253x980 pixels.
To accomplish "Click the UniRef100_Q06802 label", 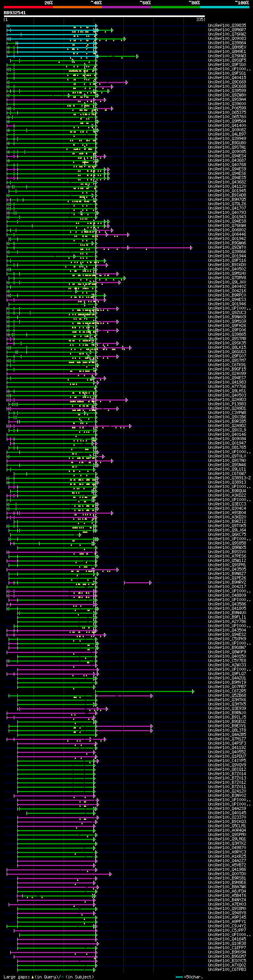I will click(x=227, y=230).
